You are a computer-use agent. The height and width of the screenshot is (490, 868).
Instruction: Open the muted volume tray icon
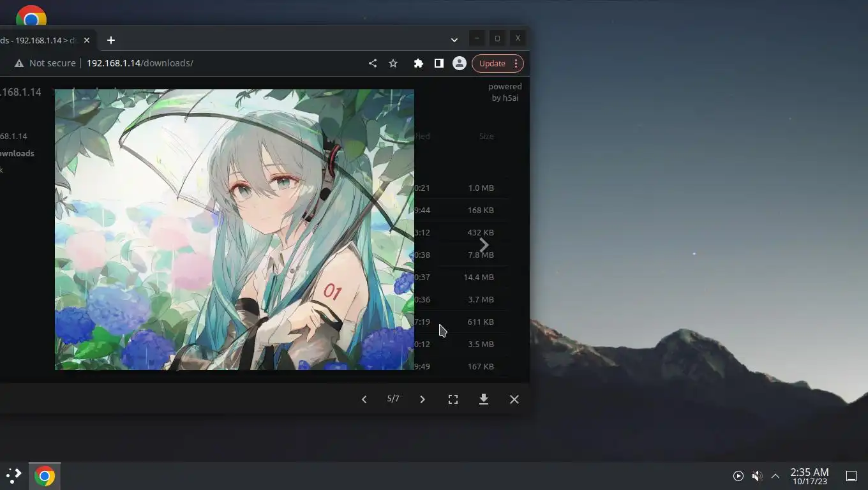[x=757, y=476]
